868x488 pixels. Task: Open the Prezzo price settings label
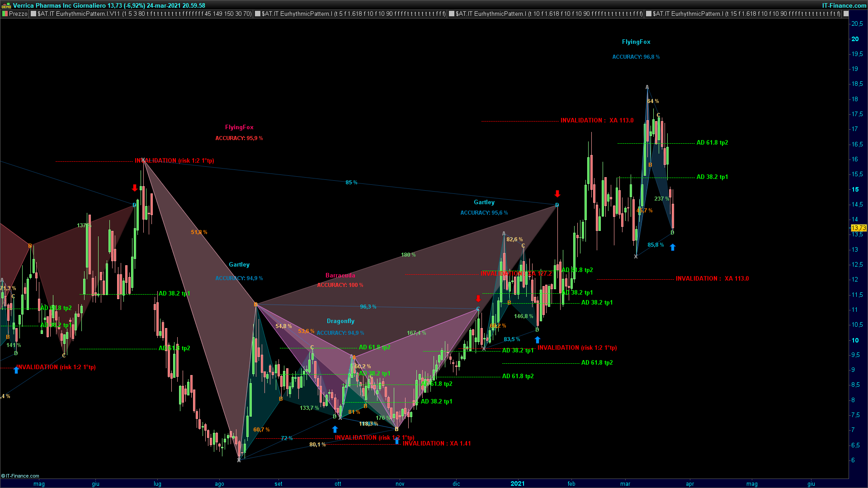[x=19, y=14]
